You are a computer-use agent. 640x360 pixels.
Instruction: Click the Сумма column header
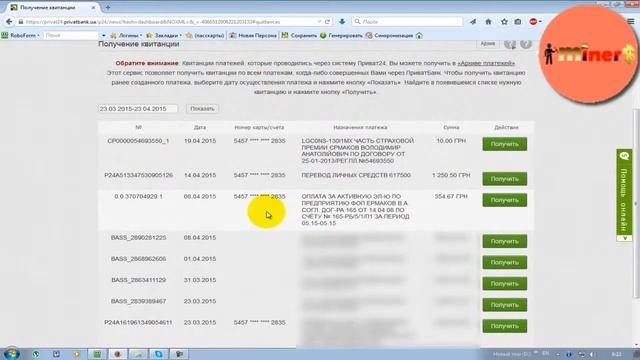(451, 127)
